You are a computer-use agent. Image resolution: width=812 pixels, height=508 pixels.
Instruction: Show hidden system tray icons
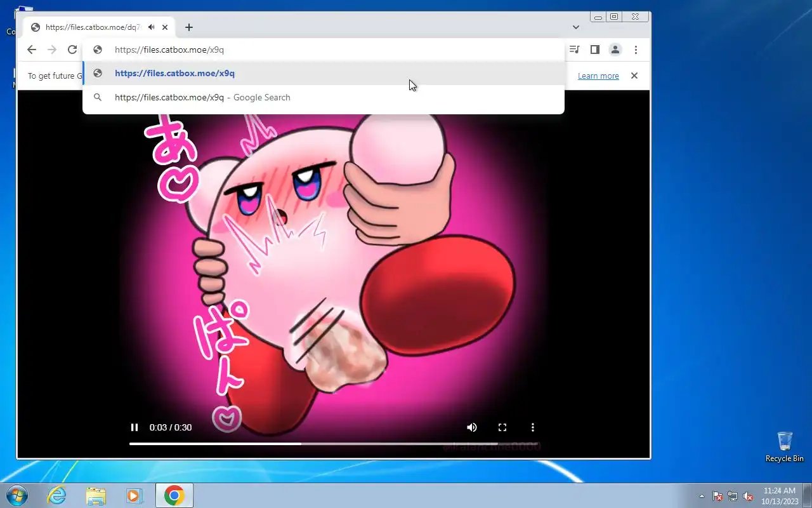click(x=702, y=496)
